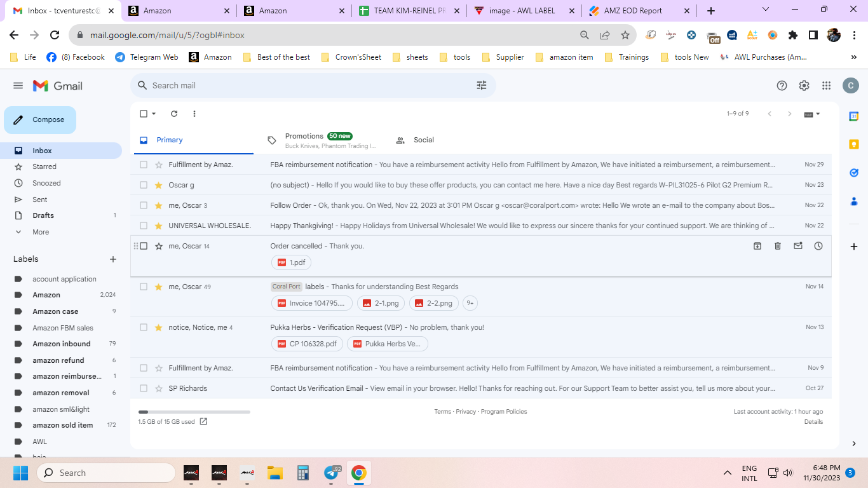Screen dimensions: 868x488
Task: Delete the Order cancelled email
Action: coord(778,246)
